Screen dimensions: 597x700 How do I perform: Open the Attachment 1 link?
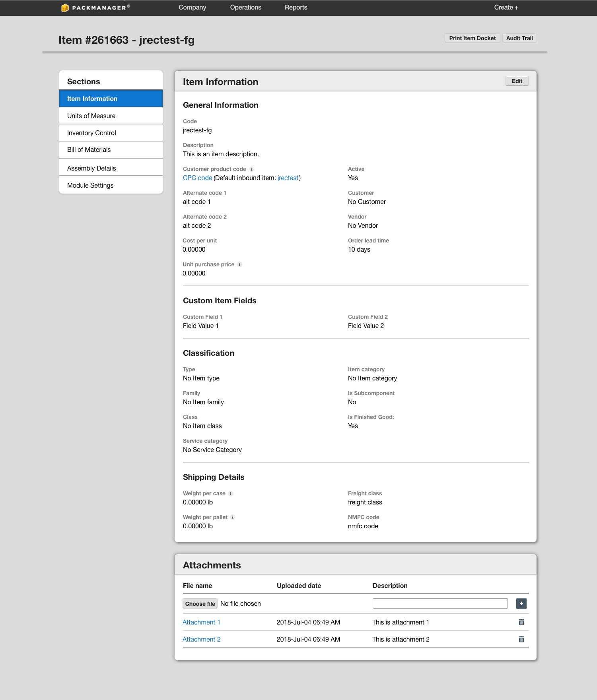[201, 622]
